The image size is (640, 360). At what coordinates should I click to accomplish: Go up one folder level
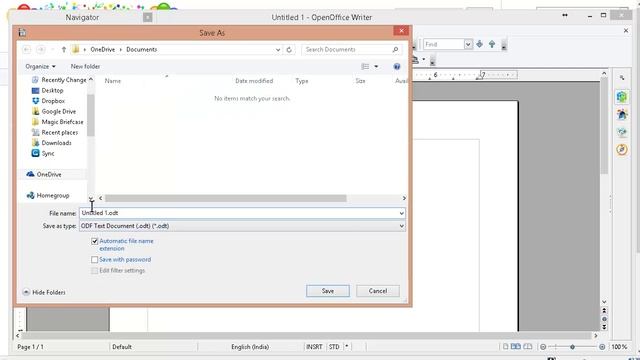pos(64,49)
